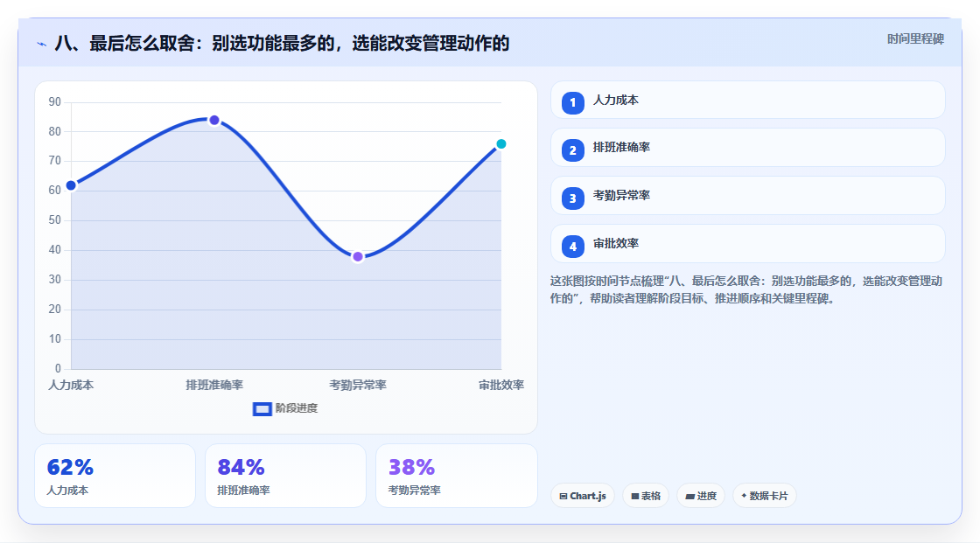The image size is (980, 543).
Task: Click the 62% 人力成本 stat card
Action: tap(115, 477)
